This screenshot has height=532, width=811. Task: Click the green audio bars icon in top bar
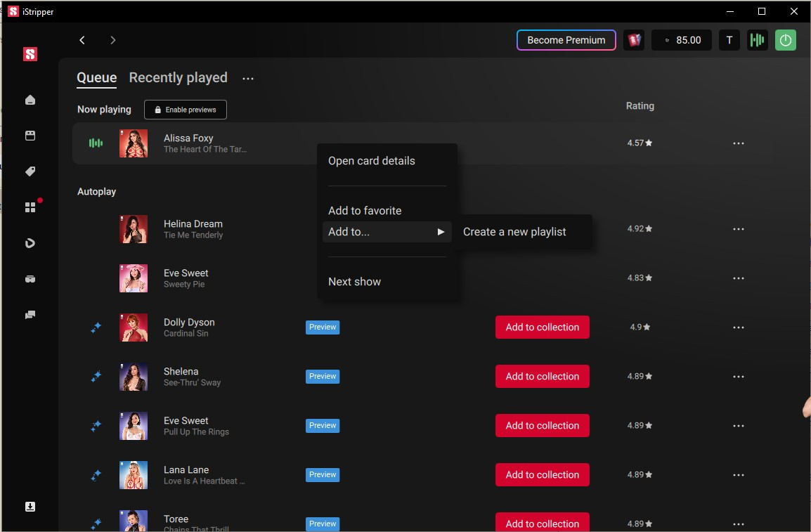click(757, 40)
